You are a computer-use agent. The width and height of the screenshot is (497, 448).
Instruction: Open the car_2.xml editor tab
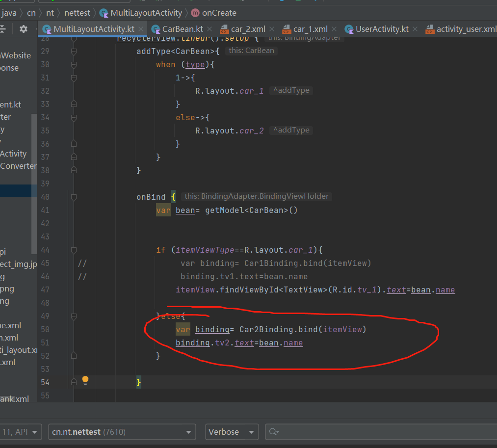coord(248,29)
